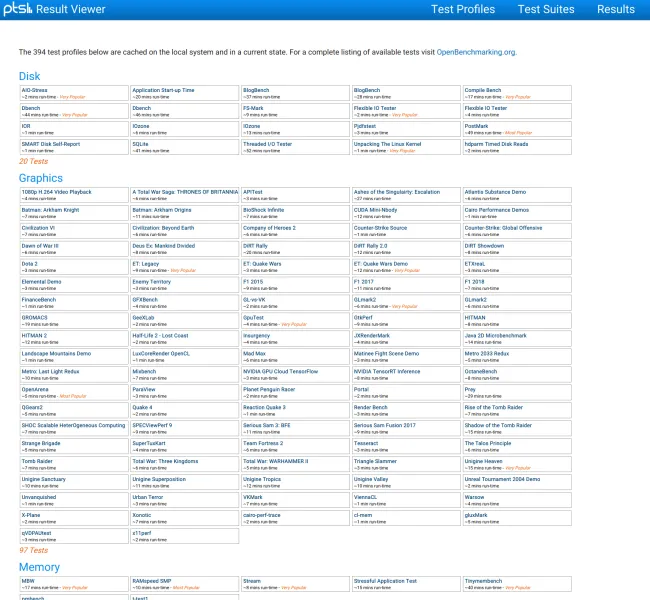650x600 pixels.
Task: Open Java 2D Microbenchmark test
Action: (x=517, y=338)
